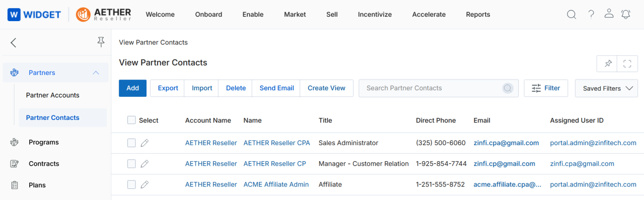Open the Onboard menu

[208, 15]
